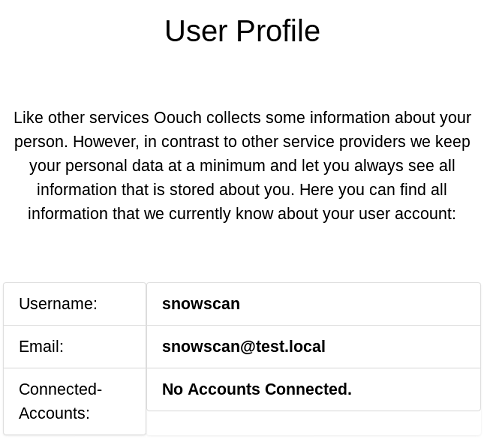Click the line 'information that is stored about you'
This screenshot has height=442, width=487.
pyautogui.click(x=242, y=190)
